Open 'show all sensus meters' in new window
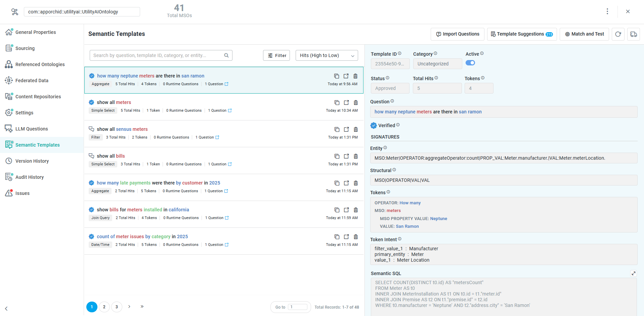The height and width of the screenshot is (316, 644). pyautogui.click(x=346, y=129)
